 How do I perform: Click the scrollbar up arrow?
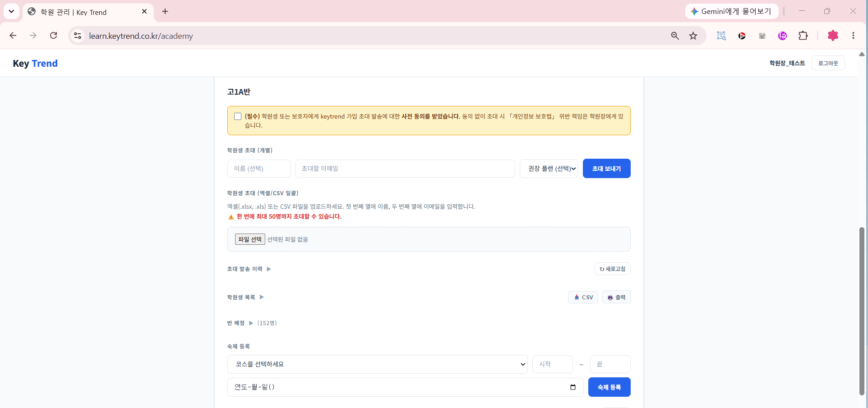coord(862,54)
